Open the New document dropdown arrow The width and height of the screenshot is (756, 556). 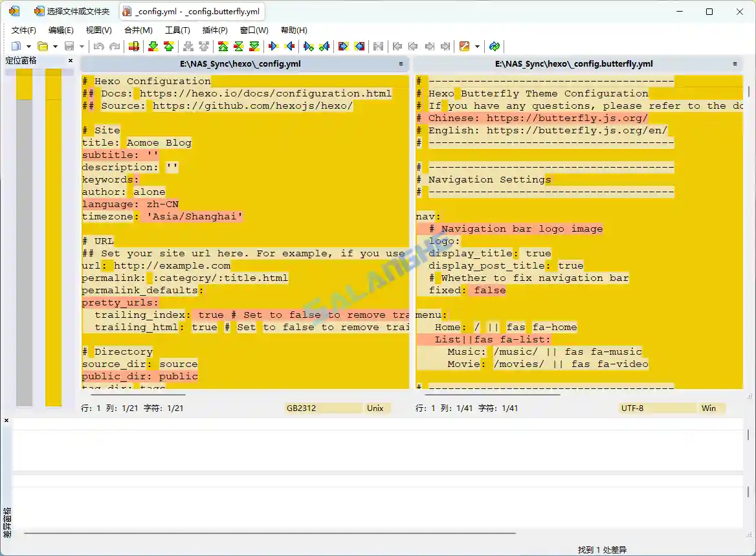(29, 46)
